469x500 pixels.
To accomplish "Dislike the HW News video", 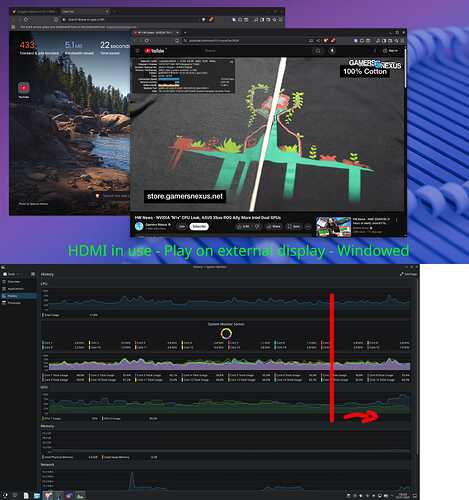I will pos(257,227).
